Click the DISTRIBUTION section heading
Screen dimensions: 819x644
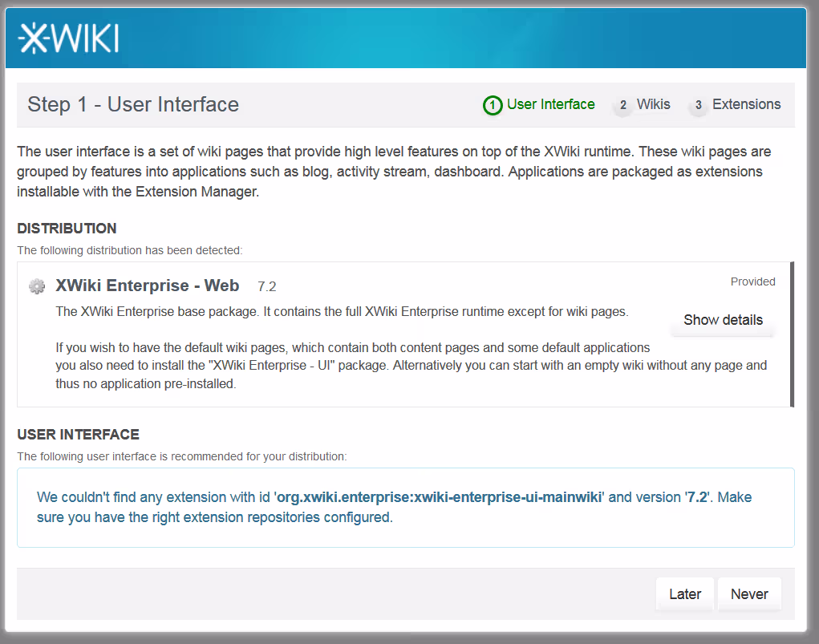click(x=67, y=229)
